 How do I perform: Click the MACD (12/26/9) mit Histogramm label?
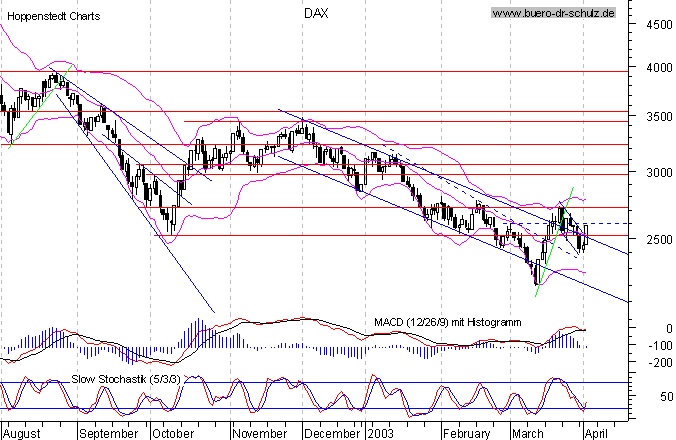[x=448, y=322]
